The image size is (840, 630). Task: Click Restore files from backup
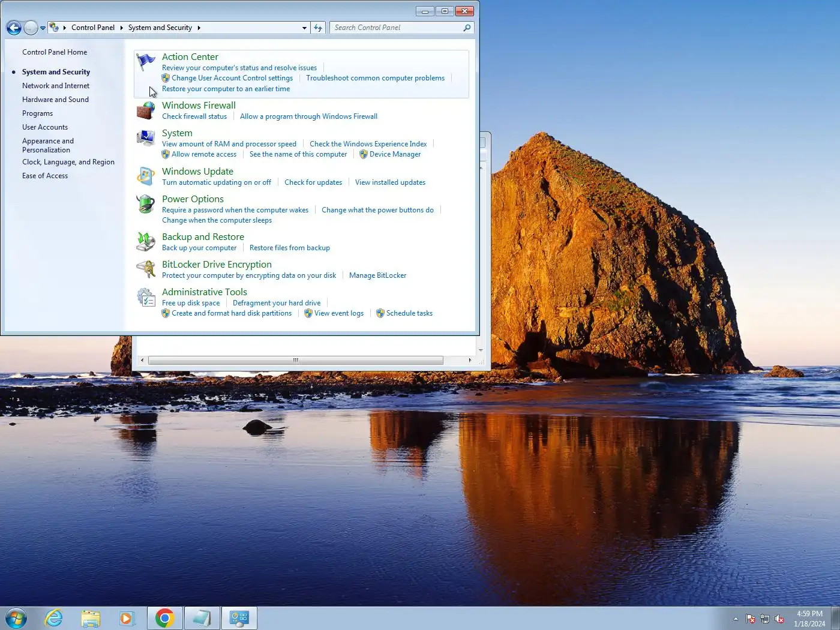point(290,248)
